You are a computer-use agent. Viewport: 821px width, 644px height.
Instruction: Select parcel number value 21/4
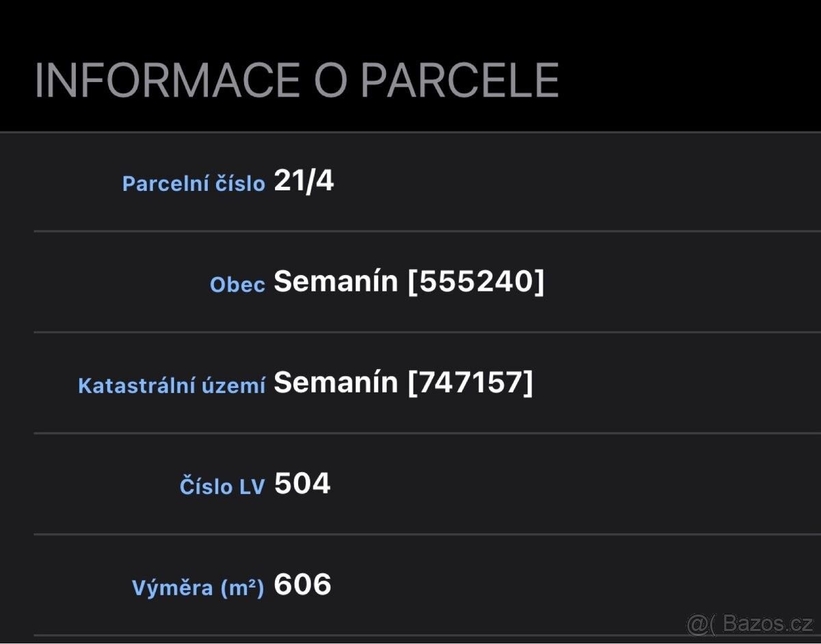click(x=304, y=181)
